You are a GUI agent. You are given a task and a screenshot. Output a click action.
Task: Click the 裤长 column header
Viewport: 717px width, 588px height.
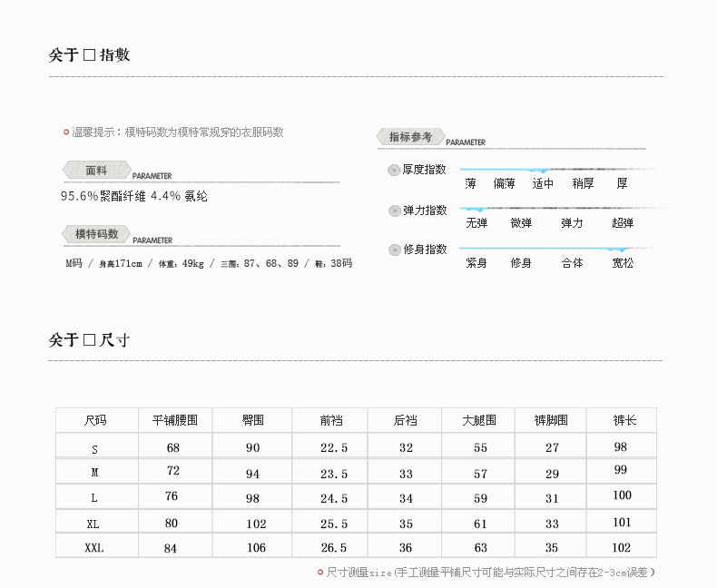(x=624, y=420)
